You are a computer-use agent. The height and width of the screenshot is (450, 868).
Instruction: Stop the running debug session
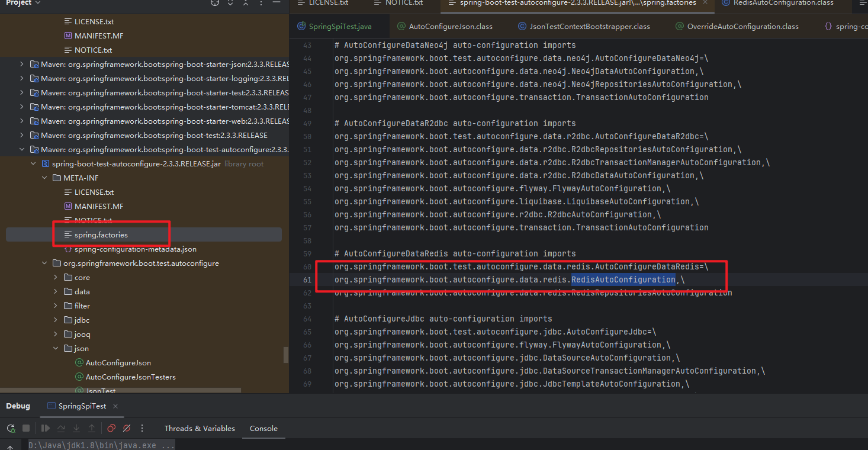[x=26, y=428]
